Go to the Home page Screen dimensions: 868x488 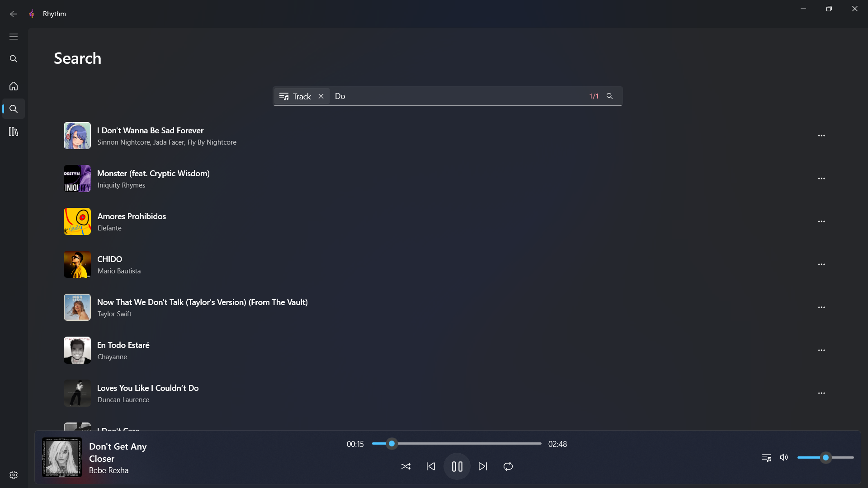[14, 86]
